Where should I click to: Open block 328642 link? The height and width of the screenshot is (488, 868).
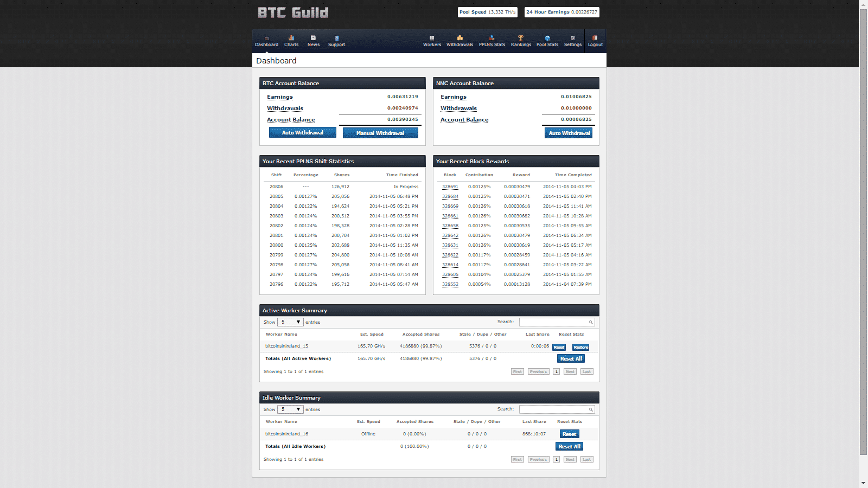[x=450, y=235]
